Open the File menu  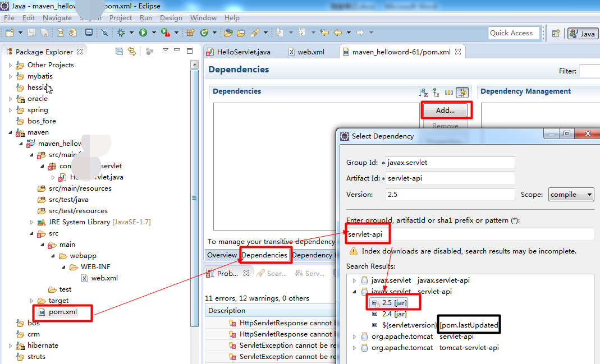click(x=9, y=18)
